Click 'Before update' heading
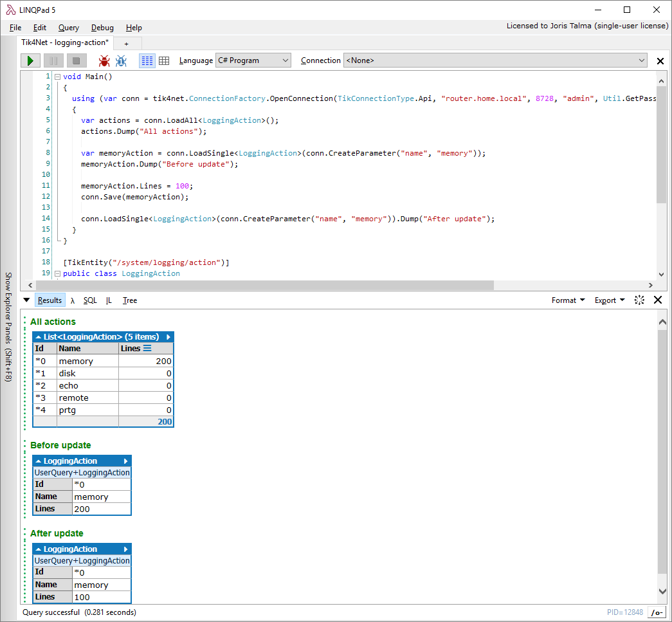The image size is (672, 622). (60, 445)
